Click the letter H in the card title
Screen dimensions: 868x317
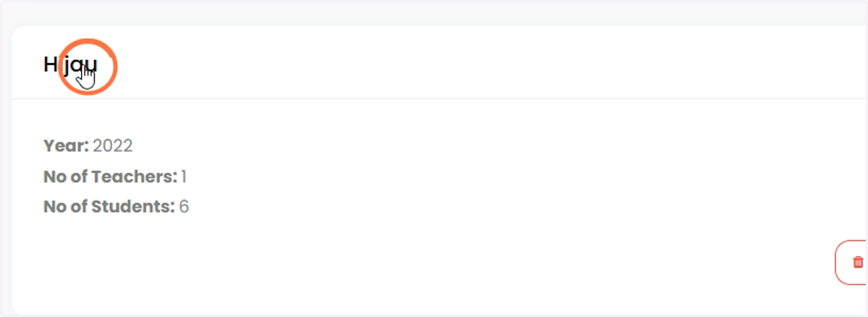[50, 65]
